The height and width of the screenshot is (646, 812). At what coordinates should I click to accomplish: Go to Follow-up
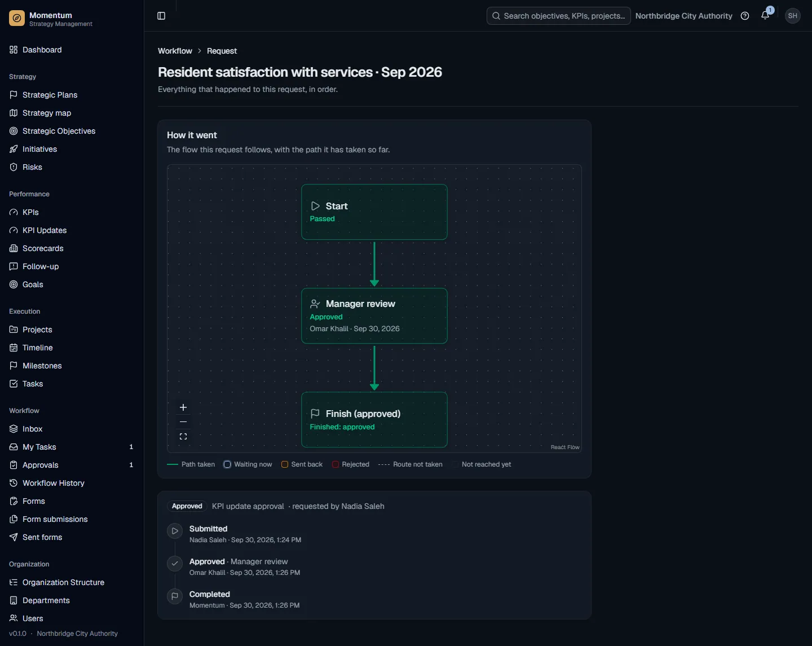point(72,266)
